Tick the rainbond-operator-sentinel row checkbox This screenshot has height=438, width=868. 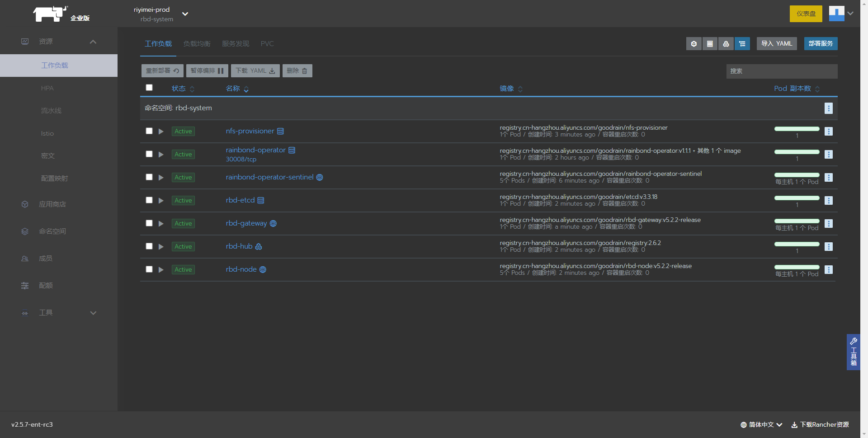coord(149,177)
